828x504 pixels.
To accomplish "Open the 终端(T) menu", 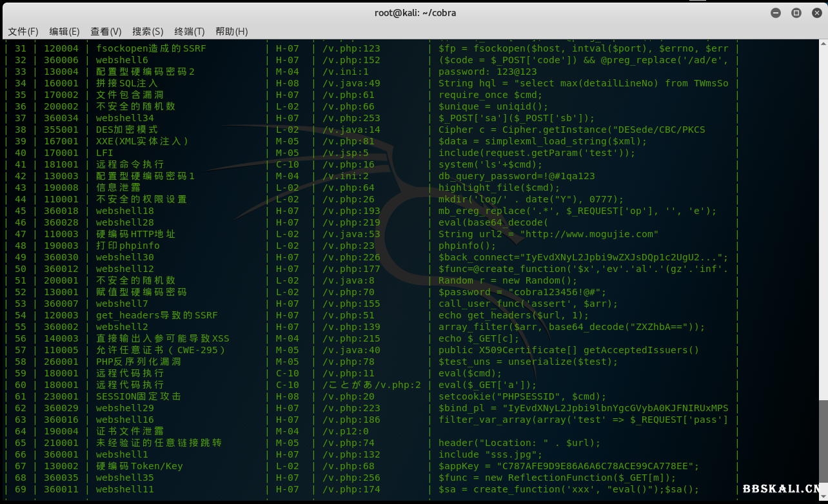I will tap(189, 32).
